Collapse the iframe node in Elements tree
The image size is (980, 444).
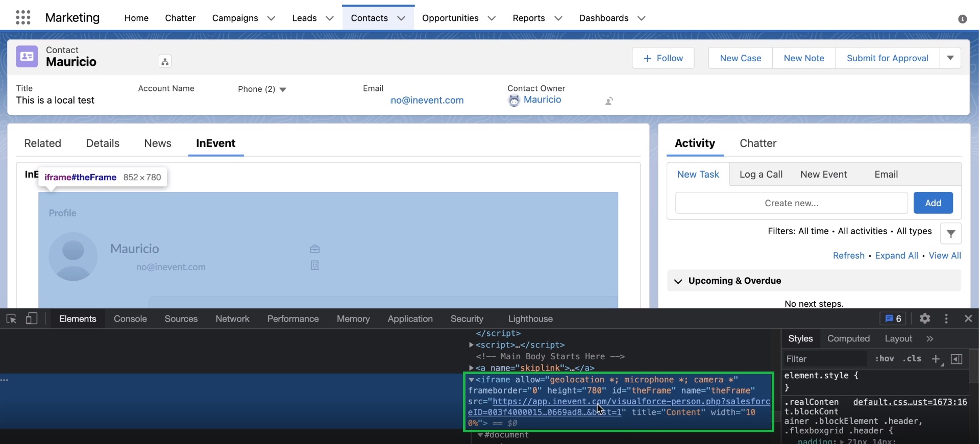(471, 380)
